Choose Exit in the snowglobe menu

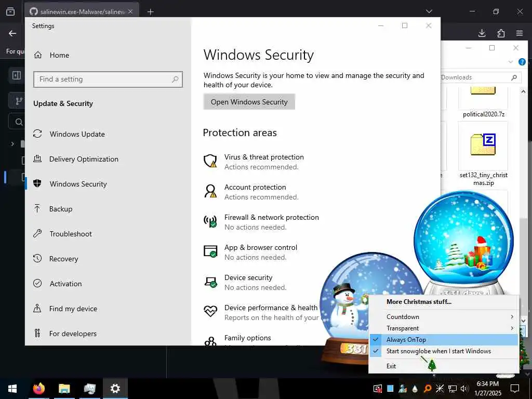[443, 366]
